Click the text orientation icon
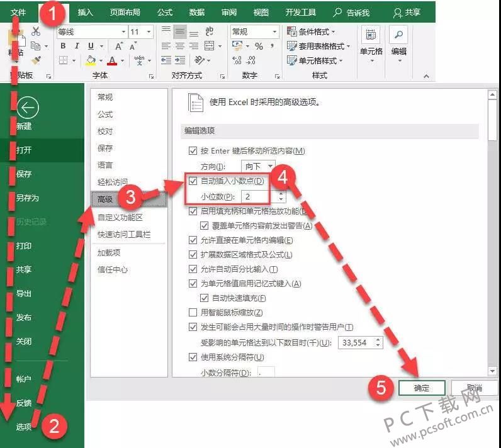This screenshot has height=448, width=501. (x=200, y=60)
